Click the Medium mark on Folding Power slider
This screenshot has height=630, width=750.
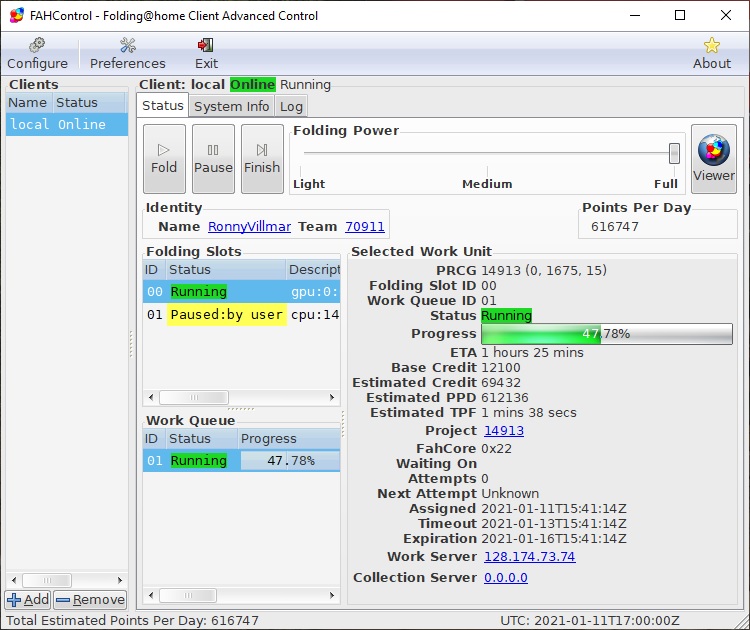coord(487,184)
